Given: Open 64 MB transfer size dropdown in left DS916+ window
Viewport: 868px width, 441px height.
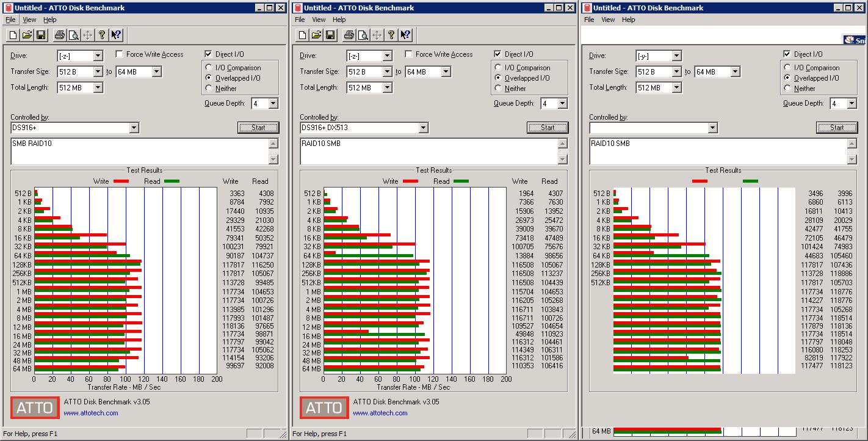Looking at the screenshot, I should click(x=156, y=72).
